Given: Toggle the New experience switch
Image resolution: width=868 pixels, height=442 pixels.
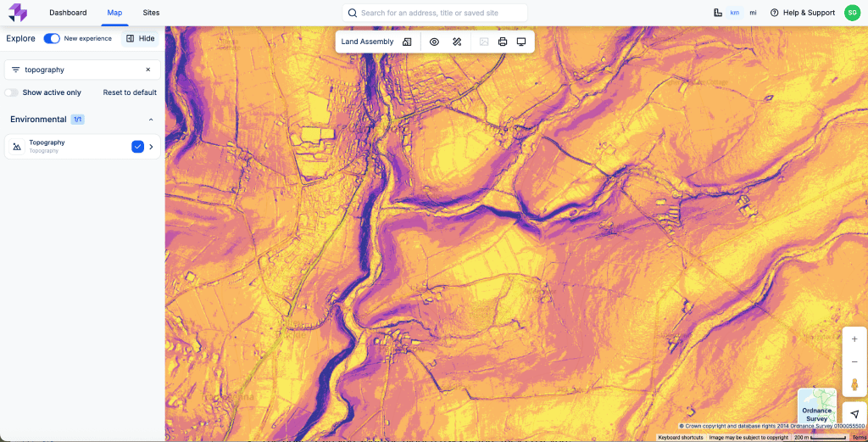Looking at the screenshot, I should (52, 38).
